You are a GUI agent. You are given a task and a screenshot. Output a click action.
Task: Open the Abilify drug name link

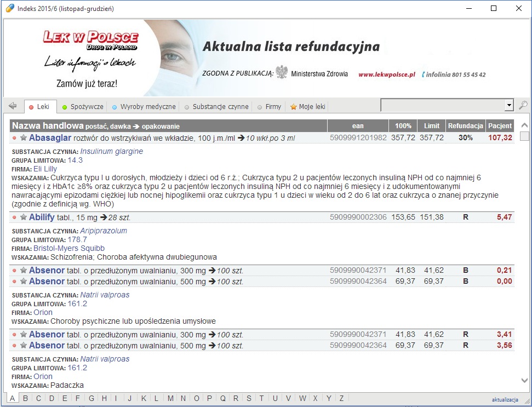[x=42, y=217]
